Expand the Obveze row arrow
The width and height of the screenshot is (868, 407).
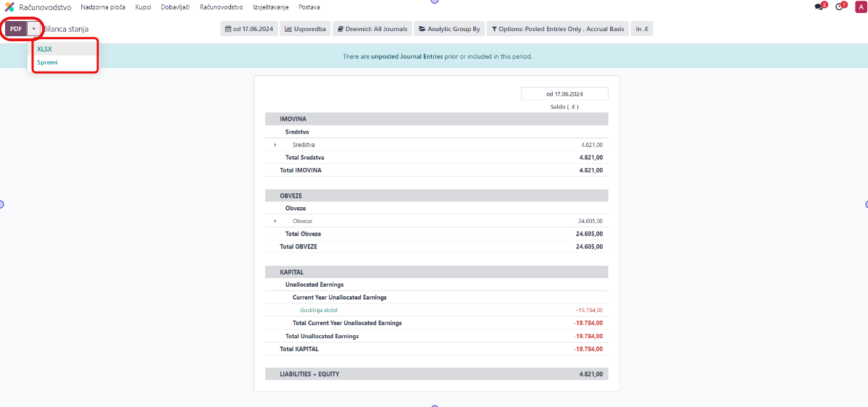[275, 221]
